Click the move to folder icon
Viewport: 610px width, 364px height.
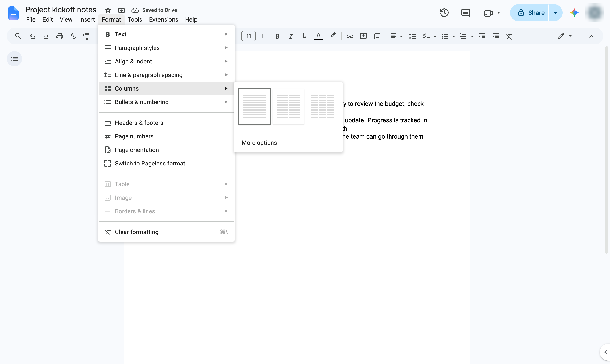(121, 10)
